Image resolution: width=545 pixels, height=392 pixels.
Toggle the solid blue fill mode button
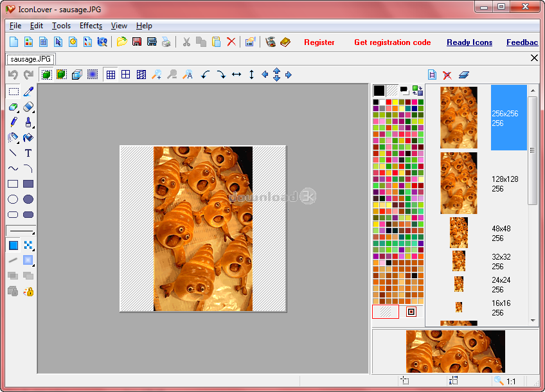(13, 245)
